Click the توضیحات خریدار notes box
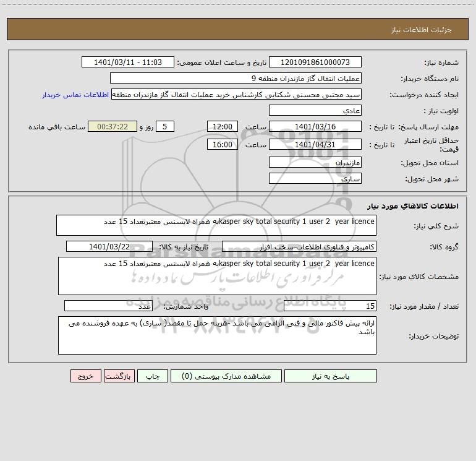 tap(217, 335)
